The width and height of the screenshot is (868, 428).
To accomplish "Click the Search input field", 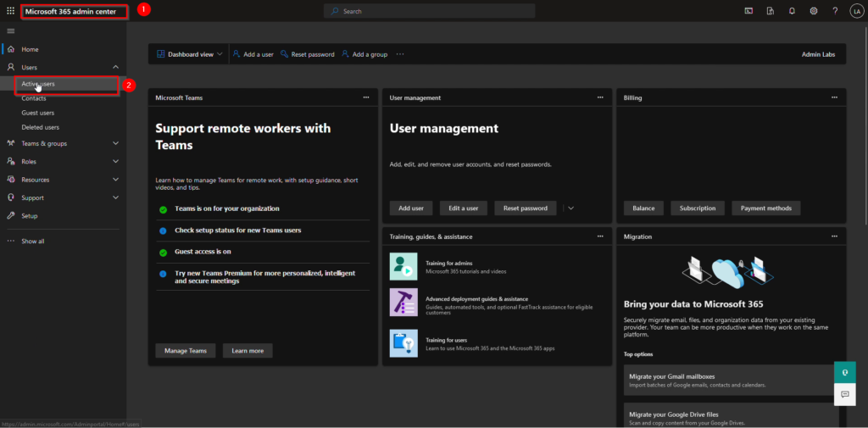I will (430, 11).
